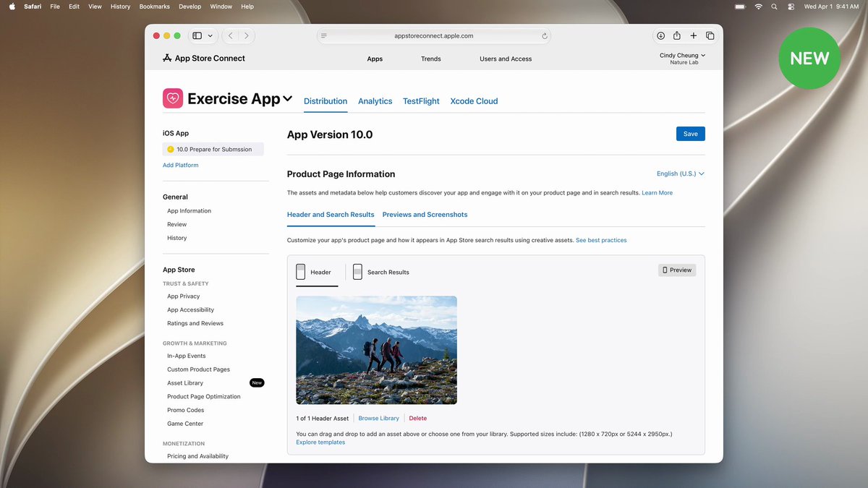Expand the Exercise App switcher chevron
868x488 pixels.
point(287,98)
